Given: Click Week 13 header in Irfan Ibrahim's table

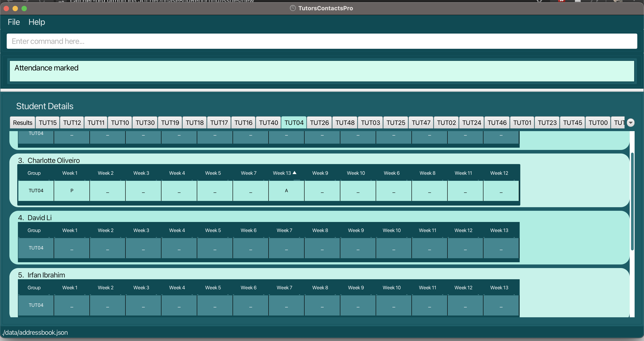Looking at the screenshot, I should [x=499, y=288].
